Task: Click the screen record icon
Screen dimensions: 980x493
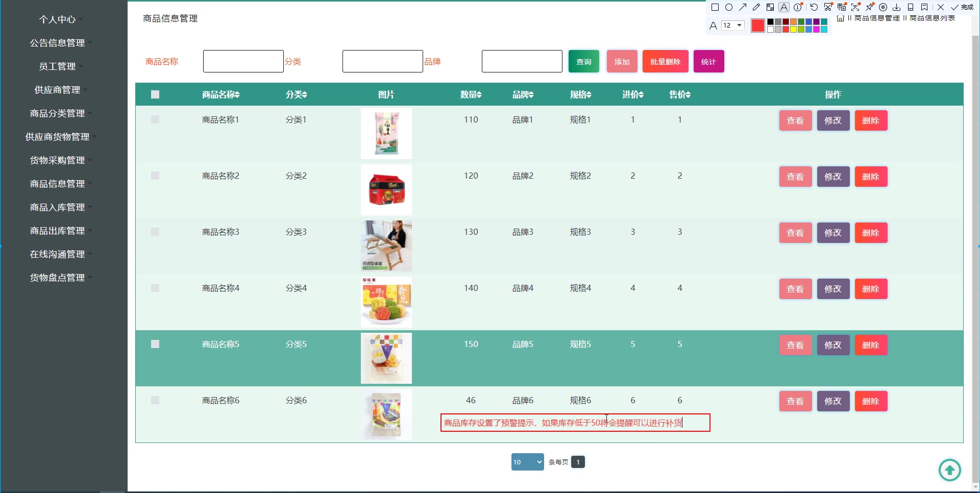Action: click(883, 7)
